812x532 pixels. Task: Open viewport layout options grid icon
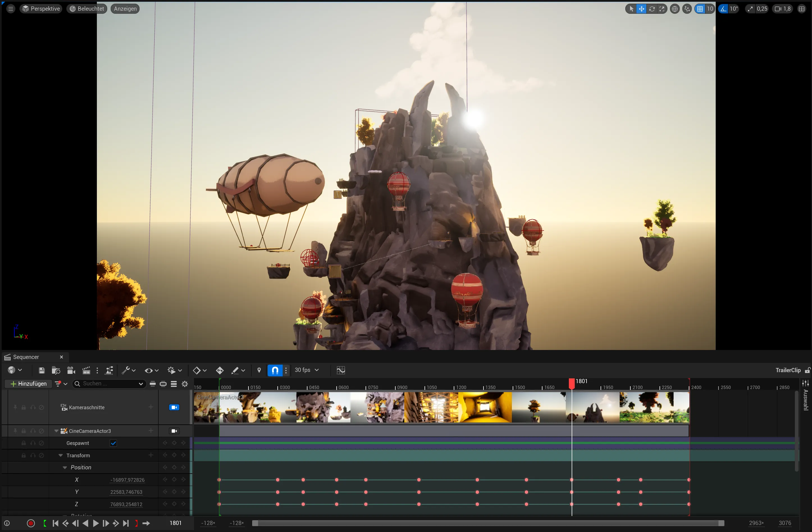(802, 9)
